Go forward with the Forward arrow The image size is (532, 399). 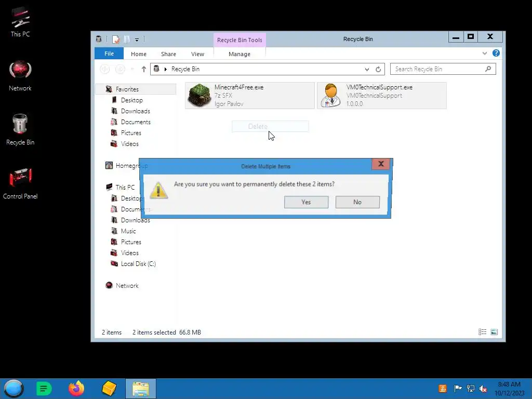click(x=120, y=69)
